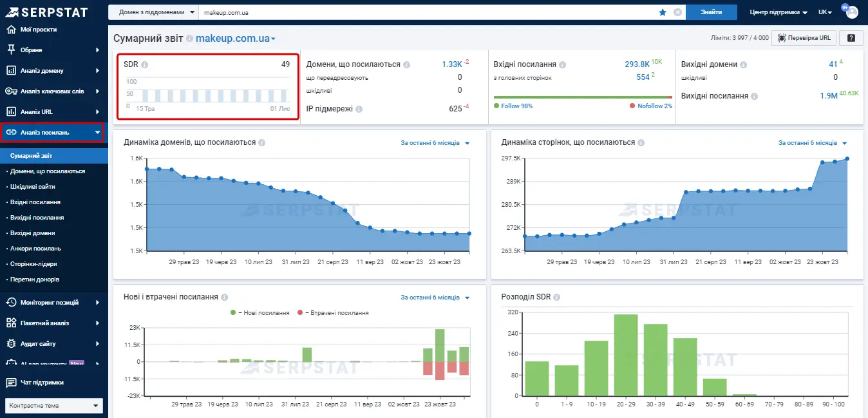The height and width of the screenshot is (418, 868).
Task: Open period dropdown on Динаміка доменів chart
Action: click(435, 143)
